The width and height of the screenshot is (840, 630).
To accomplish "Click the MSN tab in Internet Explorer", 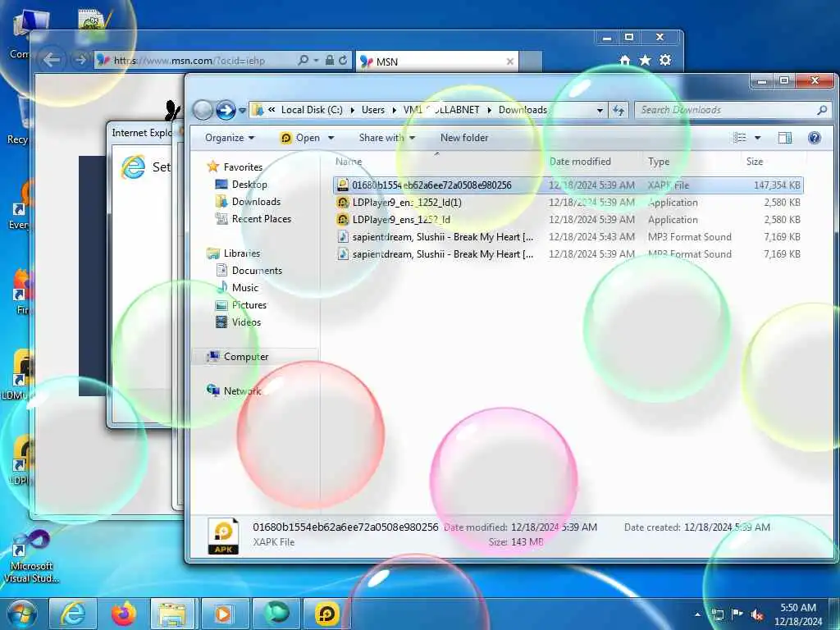I will (x=436, y=62).
